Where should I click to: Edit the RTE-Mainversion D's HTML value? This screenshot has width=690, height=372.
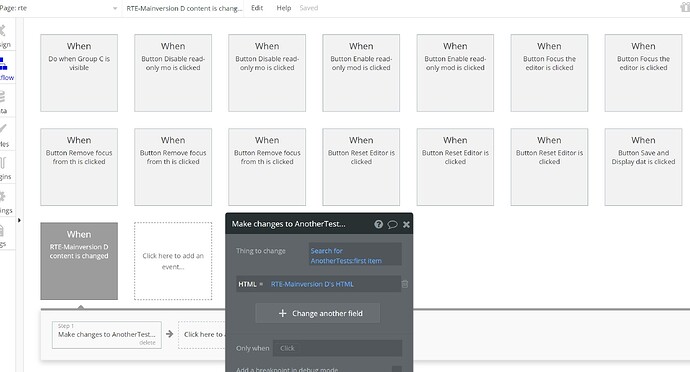pyautogui.click(x=312, y=284)
